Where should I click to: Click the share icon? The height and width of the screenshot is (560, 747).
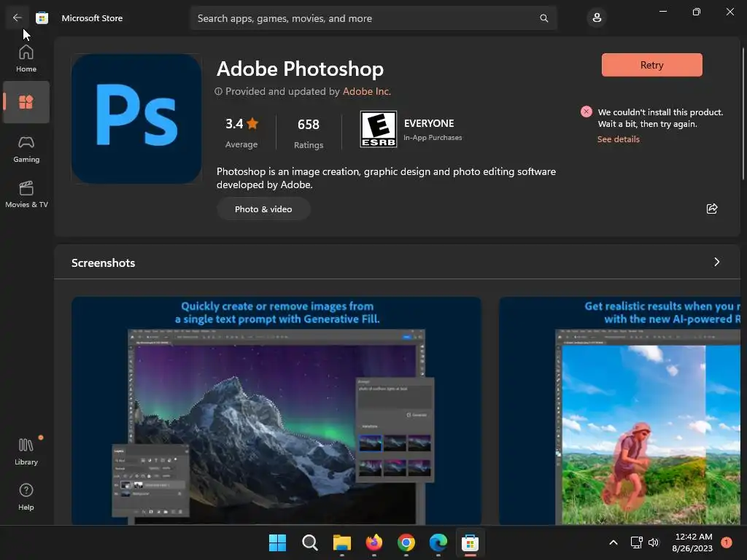[712, 209]
